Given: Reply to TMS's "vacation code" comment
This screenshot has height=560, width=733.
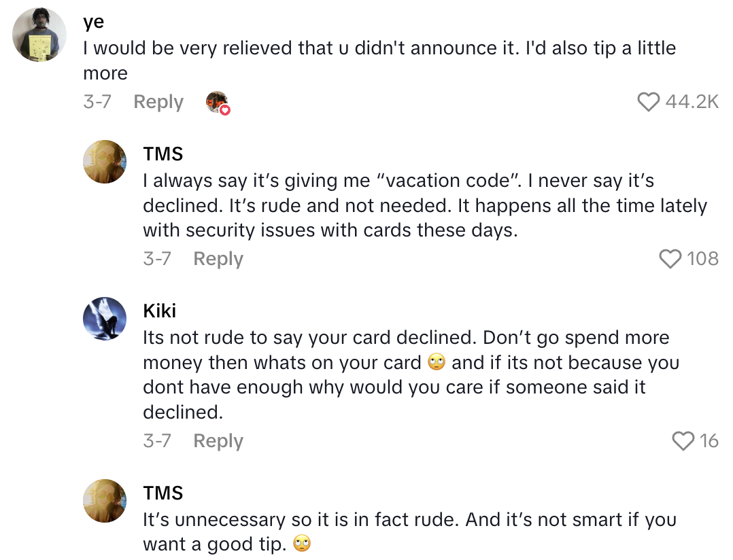Looking at the screenshot, I should click(x=218, y=259).
